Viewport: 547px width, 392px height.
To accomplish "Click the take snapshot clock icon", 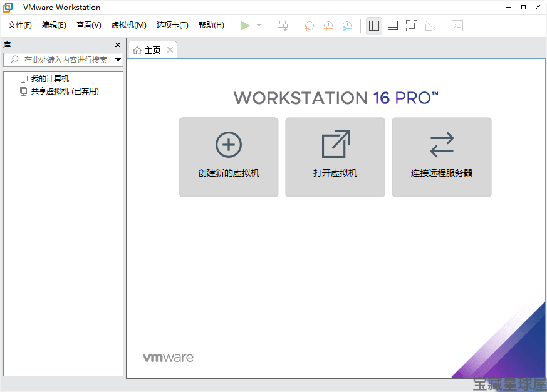I will coord(309,26).
